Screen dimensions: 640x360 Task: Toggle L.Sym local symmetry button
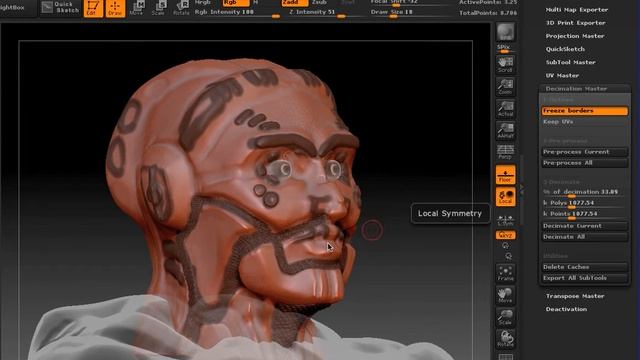506,221
